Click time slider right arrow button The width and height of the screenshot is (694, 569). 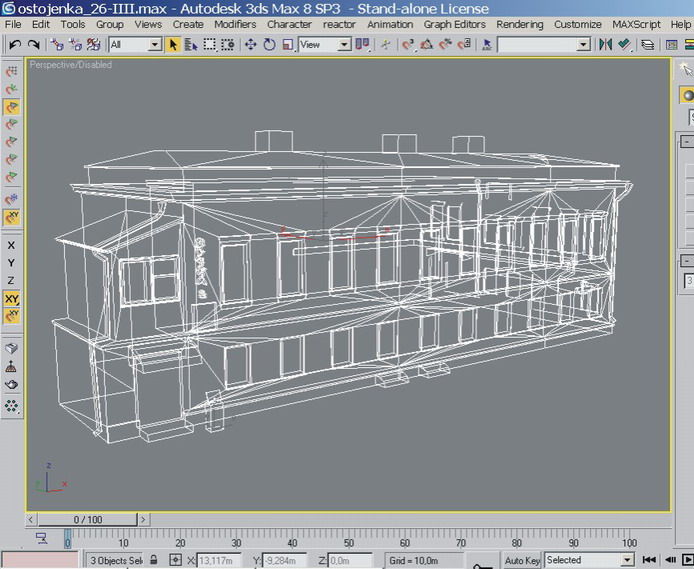[143, 519]
